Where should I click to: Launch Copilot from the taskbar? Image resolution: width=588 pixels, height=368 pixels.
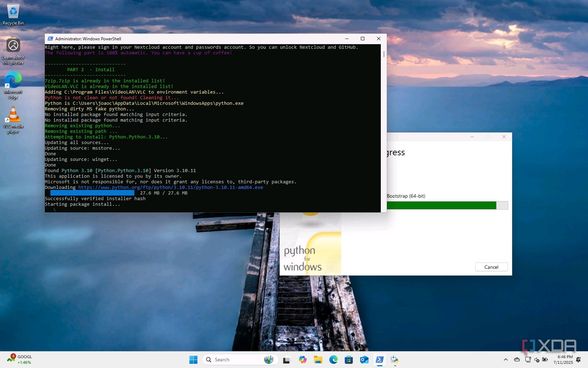pyautogui.click(x=302, y=360)
